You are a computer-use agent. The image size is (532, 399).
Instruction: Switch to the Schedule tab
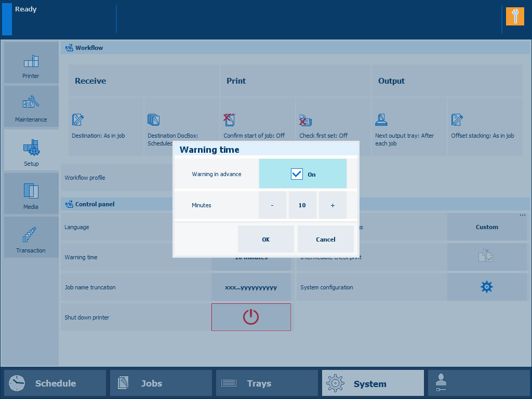tap(55, 383)
